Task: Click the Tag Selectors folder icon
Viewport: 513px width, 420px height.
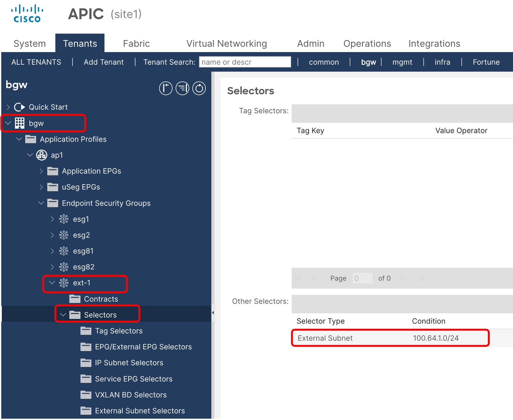Action: (86, 331)
